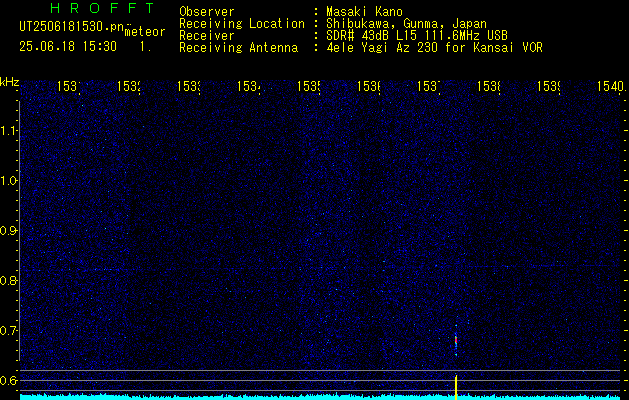Click the 1540 time axis label
This screenshot has width=629, height=400.
[611, 87]
